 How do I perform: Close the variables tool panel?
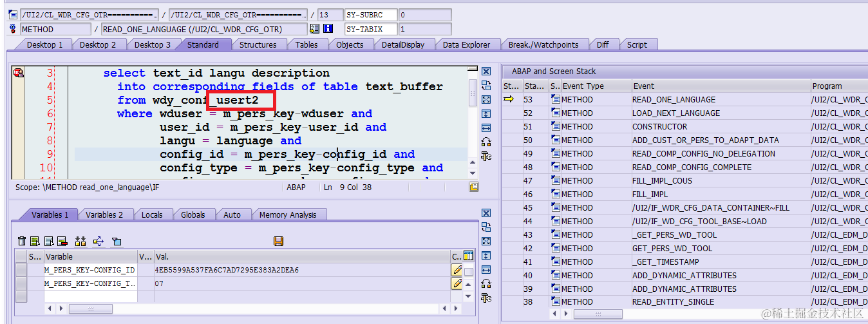[486, 213]
